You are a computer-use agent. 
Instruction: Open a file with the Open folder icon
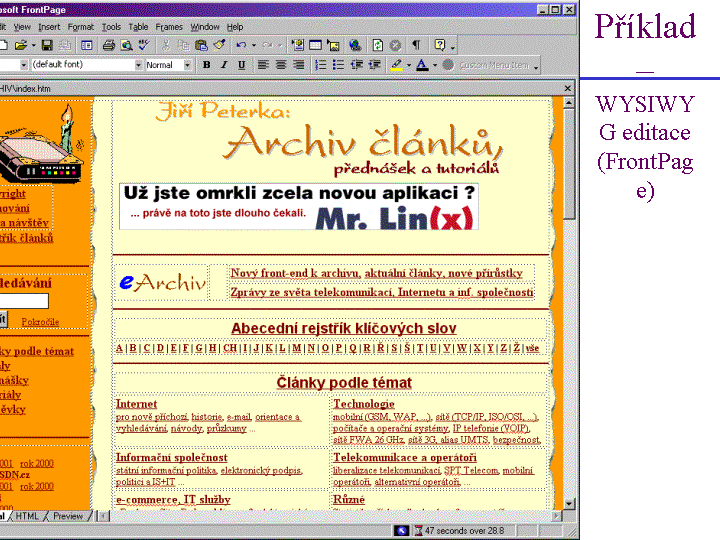click(21, 45)
